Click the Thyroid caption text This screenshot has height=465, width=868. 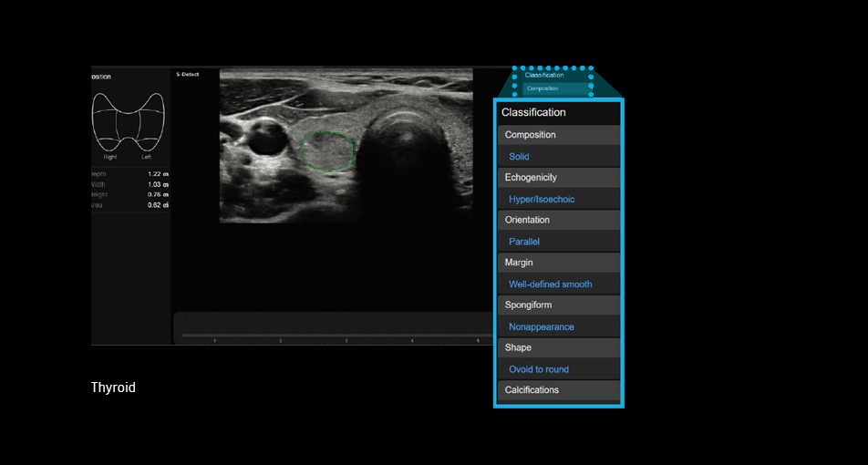[x=113, y=387]
